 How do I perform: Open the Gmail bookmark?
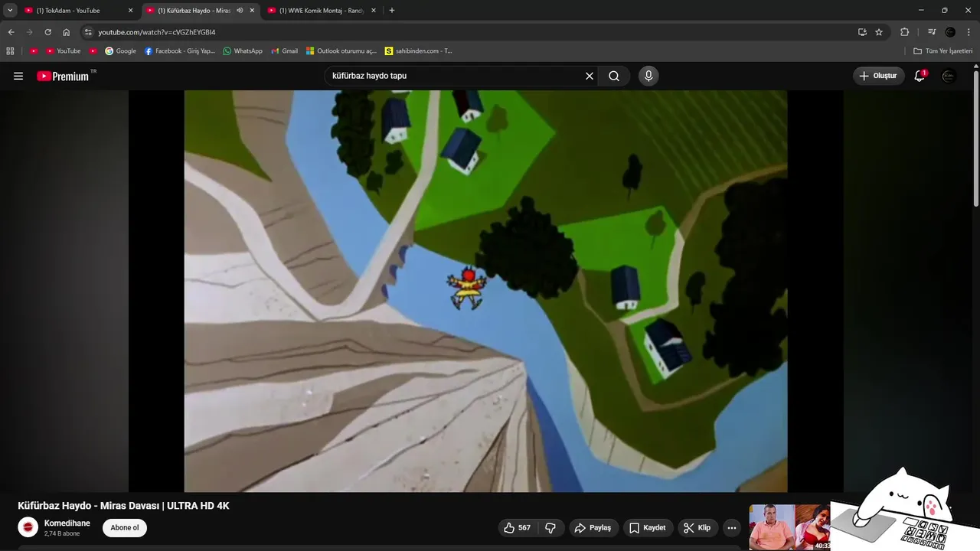[284, 51]
